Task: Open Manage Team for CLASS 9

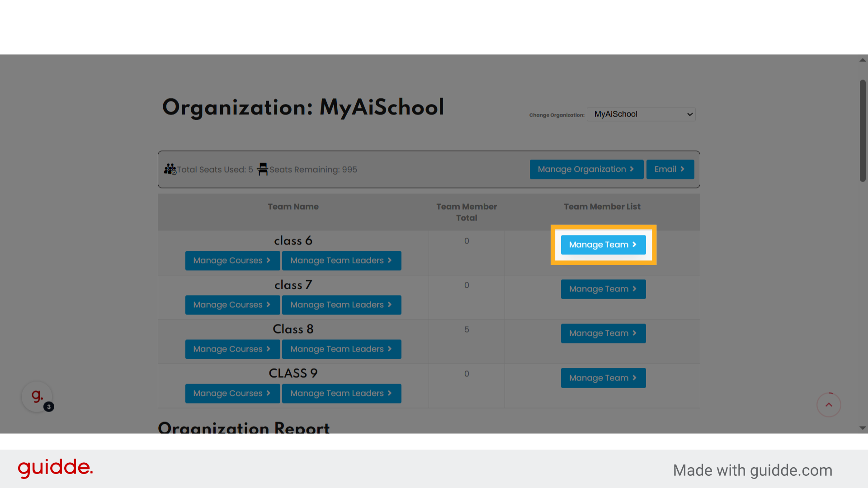Action: point(603,378)
